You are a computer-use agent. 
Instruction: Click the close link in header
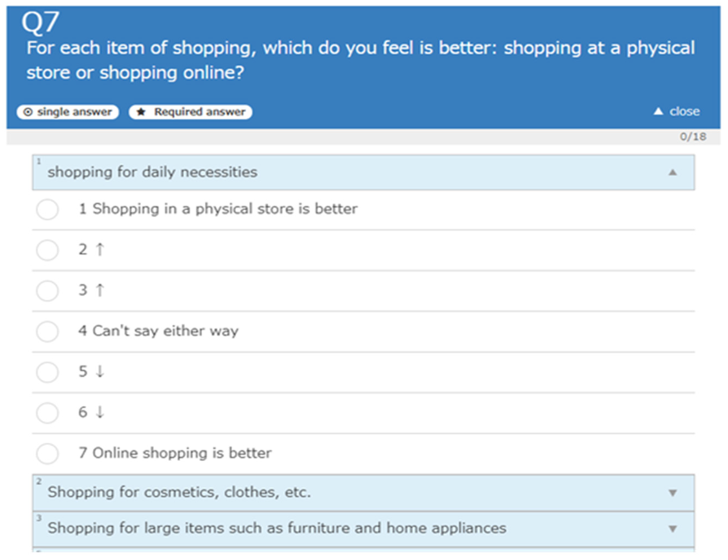point(684,111)
